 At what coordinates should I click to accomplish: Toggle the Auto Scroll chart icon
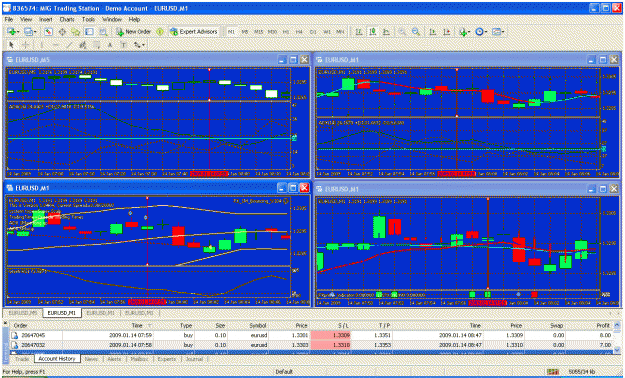point(433,32)
